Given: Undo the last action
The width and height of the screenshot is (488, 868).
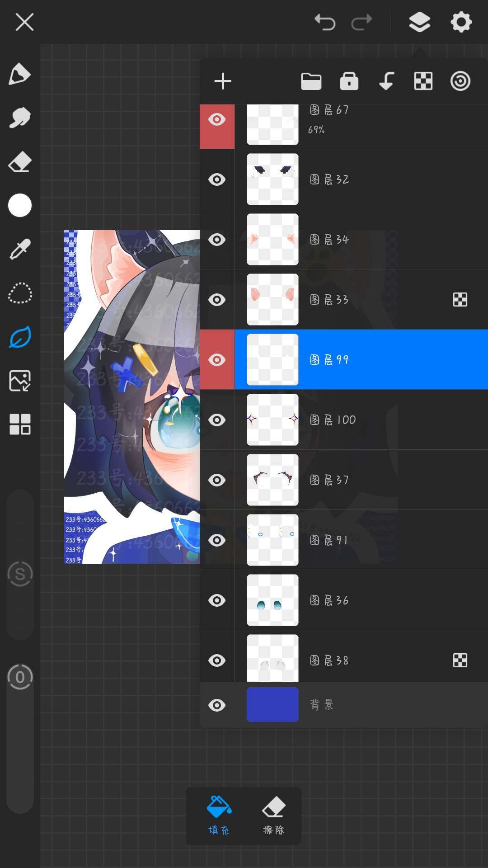Looking at the screenshot, I should tap(325, 22).
